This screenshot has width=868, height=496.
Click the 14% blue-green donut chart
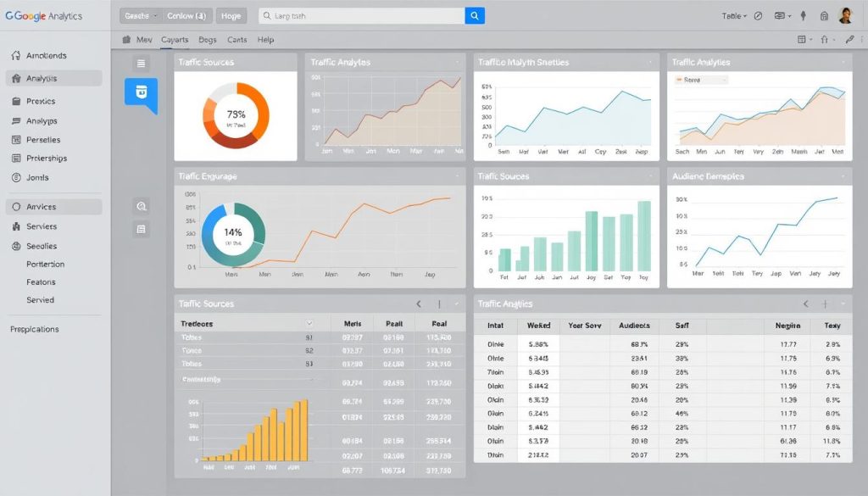233,234
